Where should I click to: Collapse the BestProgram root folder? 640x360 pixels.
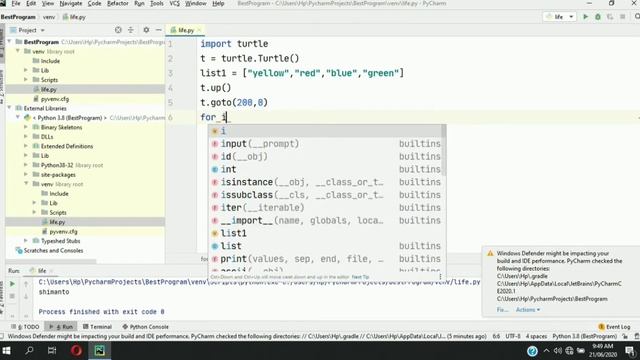[9, 42]
